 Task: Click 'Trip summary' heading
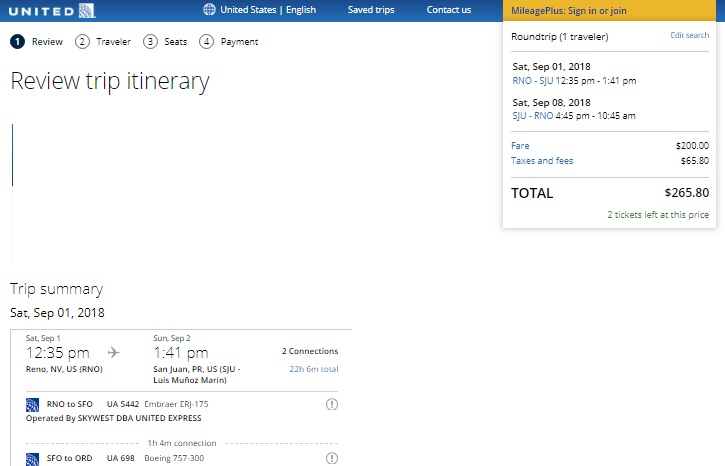[x=56, y=289]
